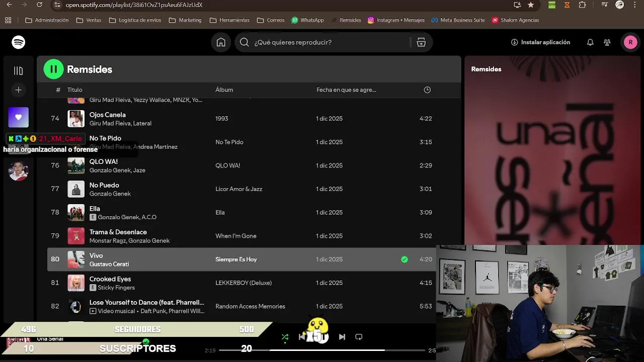This screenshot has width=644, height=362.
Task: Select track QLO WA! title
Action: [x=104, y=161]
